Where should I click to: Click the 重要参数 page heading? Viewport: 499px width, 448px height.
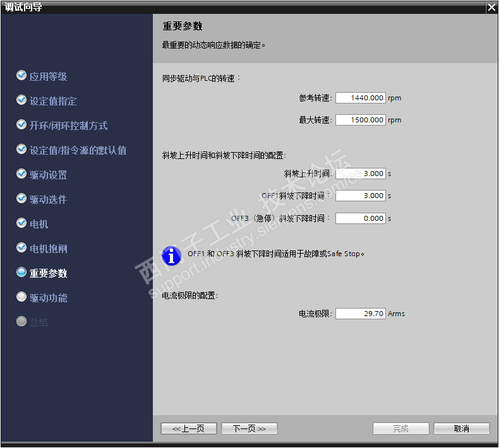(183, 26)
